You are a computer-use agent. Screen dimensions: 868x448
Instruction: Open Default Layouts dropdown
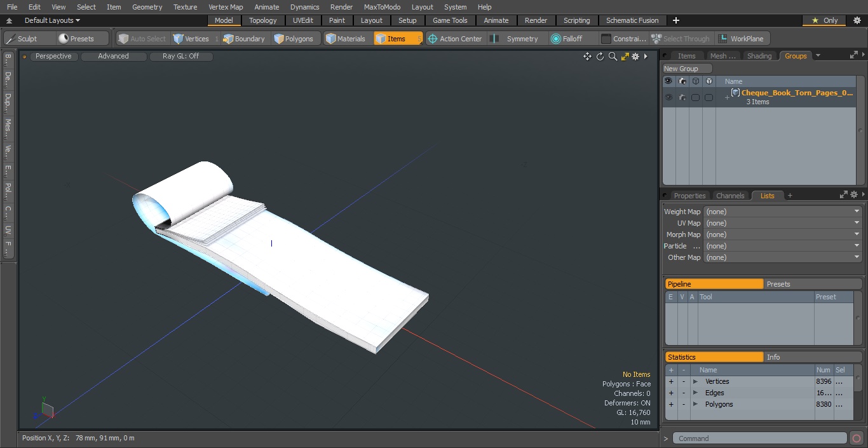[52, 20]
